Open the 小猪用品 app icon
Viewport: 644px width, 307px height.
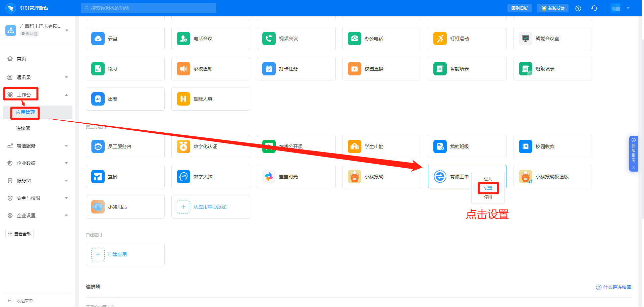(98, 207)
